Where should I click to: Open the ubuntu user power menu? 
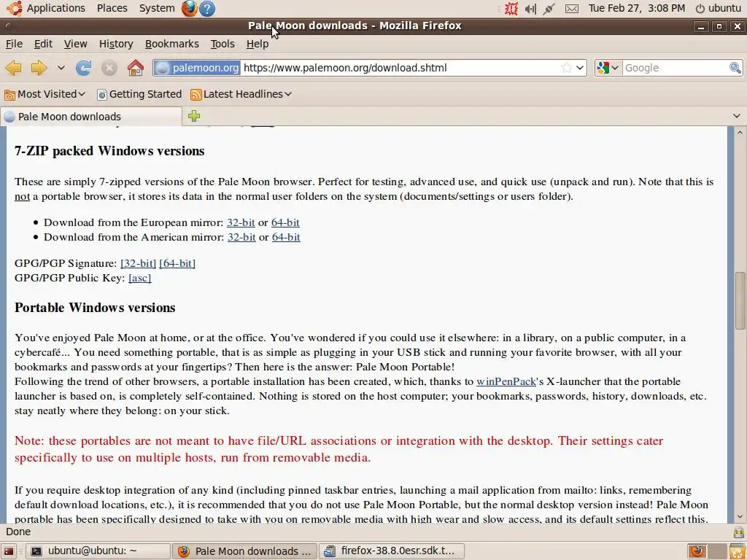click(x=719, y=8)
